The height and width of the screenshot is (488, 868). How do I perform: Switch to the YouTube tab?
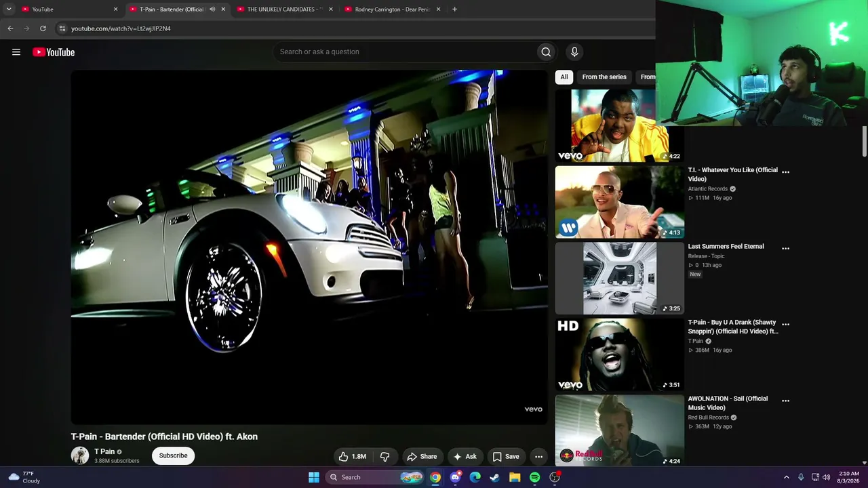(69, 9)
